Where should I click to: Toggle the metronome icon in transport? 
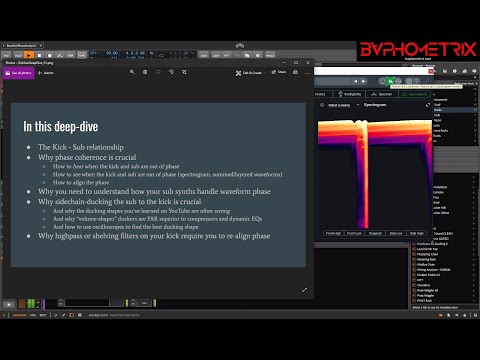[151, 54]
